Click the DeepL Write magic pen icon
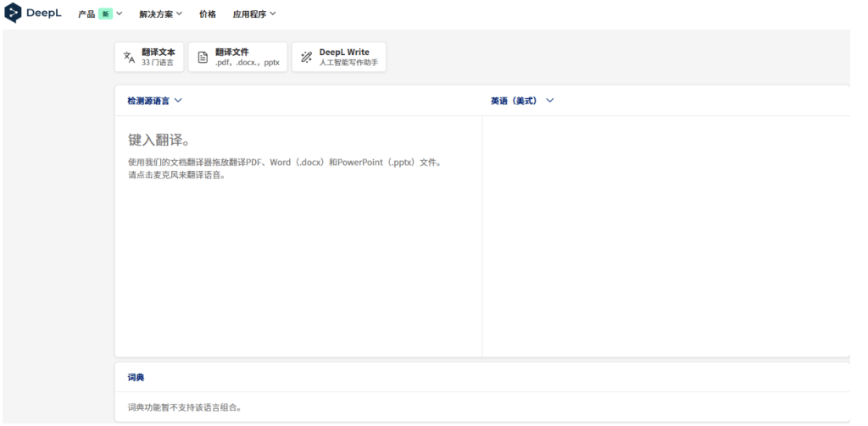 [306, 57]
